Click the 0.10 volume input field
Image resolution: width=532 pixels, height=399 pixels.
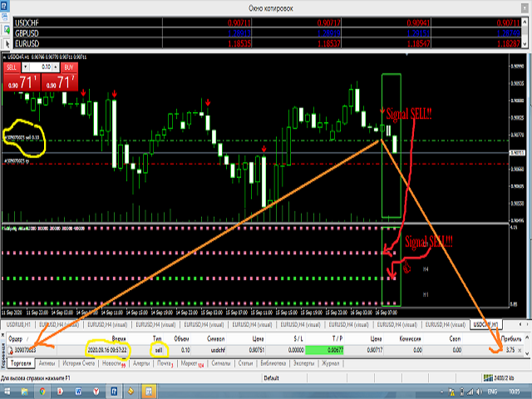[41, 67]
